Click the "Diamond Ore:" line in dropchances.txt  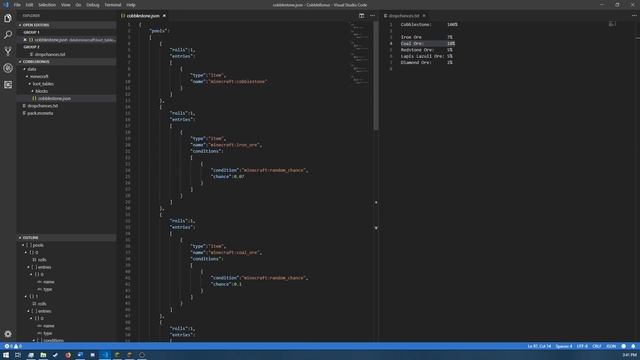(x=427, y=62)
